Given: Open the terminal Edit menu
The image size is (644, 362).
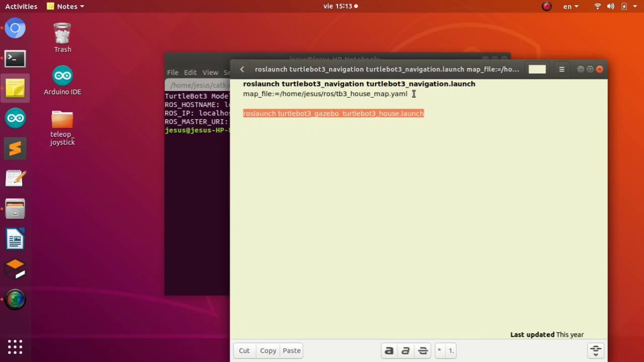Looking at the screenshot, I should point(190,72).
